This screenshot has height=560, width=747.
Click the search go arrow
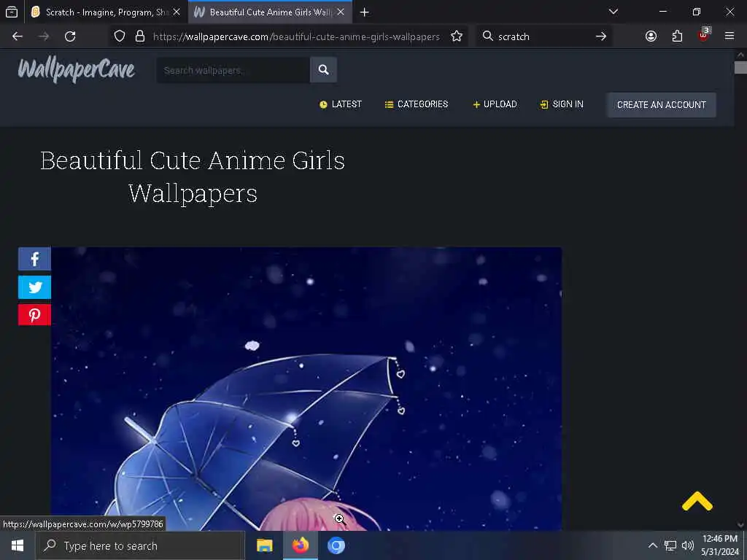coord(601,36)
